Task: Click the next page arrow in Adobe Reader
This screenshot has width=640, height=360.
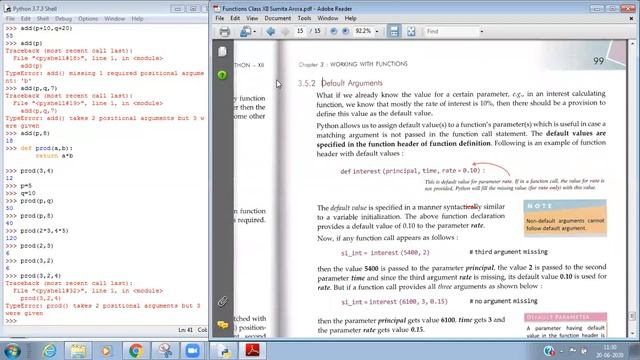Action: (285, 31)
